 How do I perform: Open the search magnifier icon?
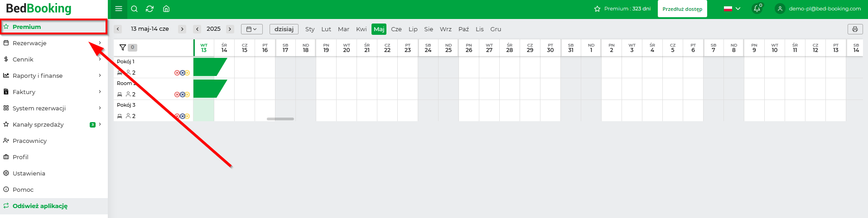pos(134,9)
